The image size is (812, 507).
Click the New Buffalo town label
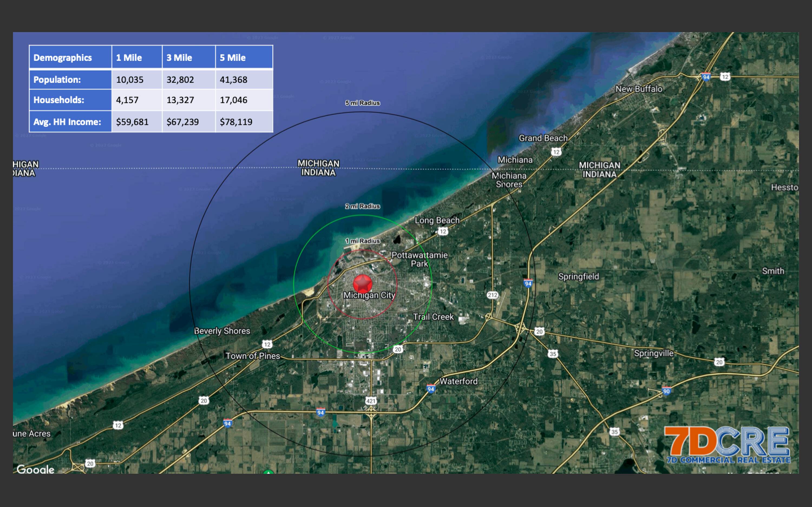click(639, 89)
